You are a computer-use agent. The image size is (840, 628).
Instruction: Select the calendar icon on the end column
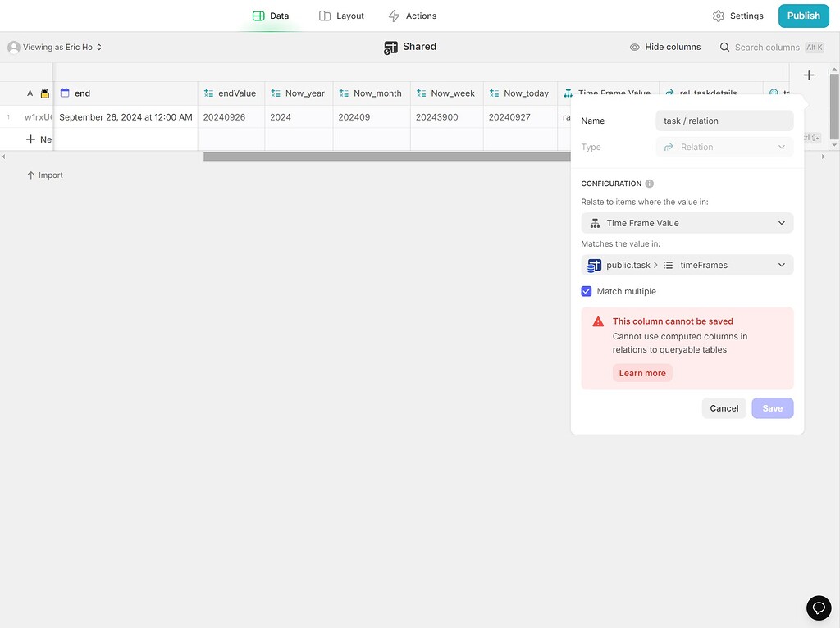click(x=66, y=93)
